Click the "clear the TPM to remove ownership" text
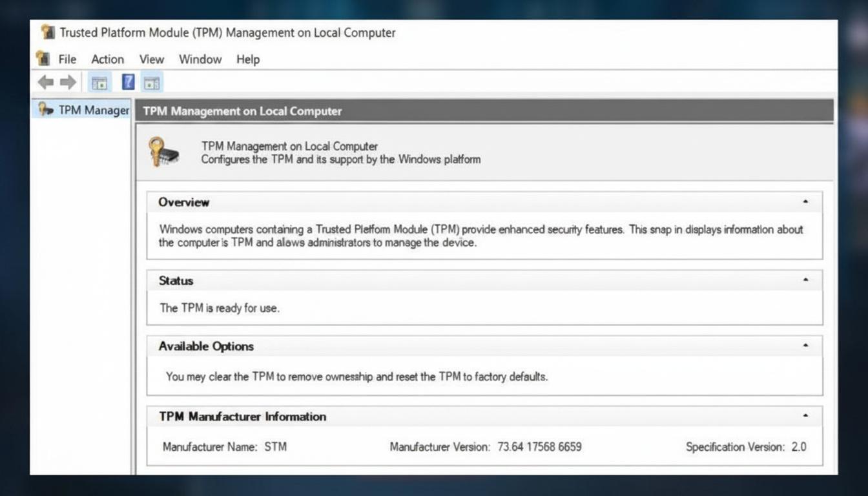868x496 pixels. coord(291,376)
